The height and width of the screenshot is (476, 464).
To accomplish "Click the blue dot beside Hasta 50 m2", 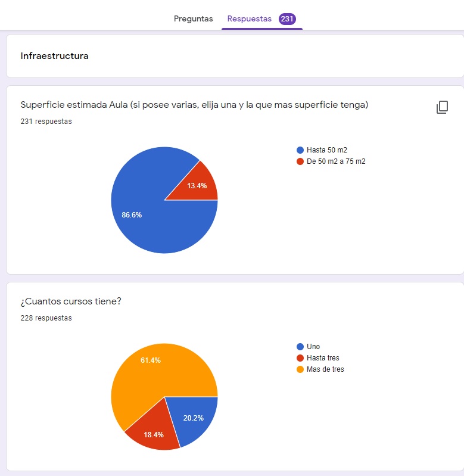I will pyautogui.click(x=300, y=150).
